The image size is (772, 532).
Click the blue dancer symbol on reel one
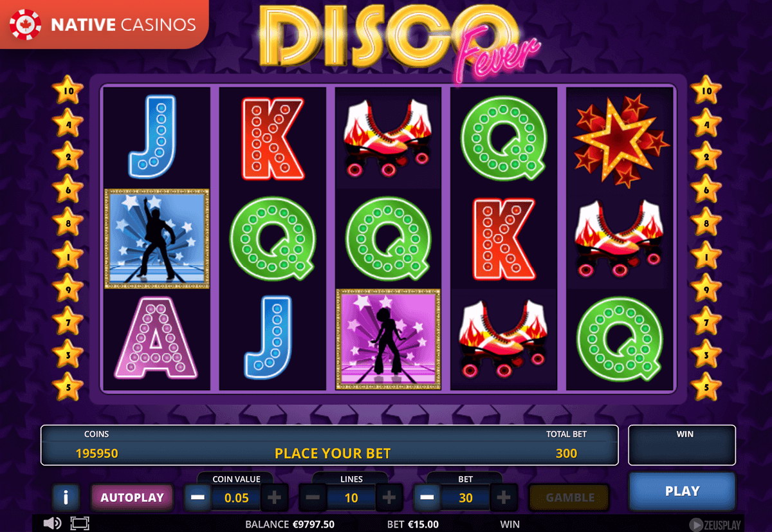click(156, 238)
